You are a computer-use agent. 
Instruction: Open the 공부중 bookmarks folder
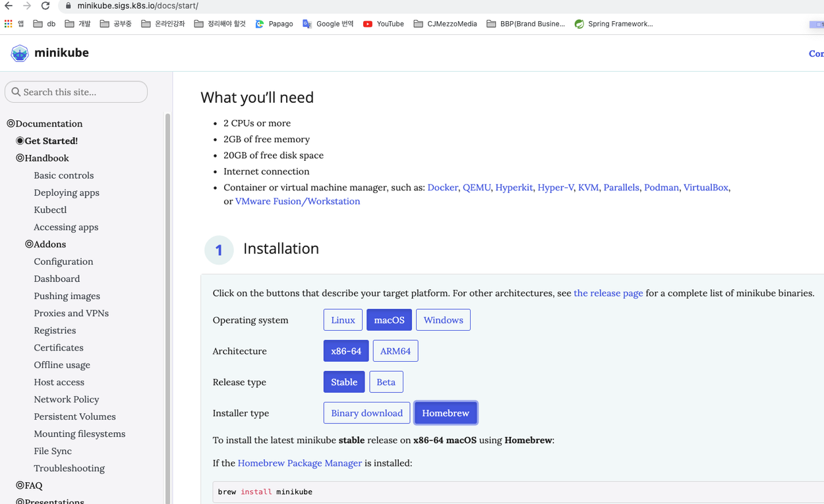[115, 24]
